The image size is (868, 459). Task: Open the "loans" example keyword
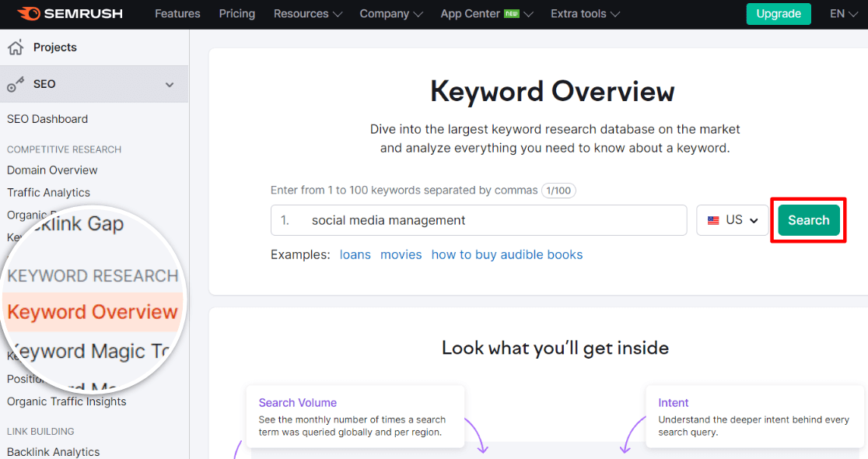(355, 254)
